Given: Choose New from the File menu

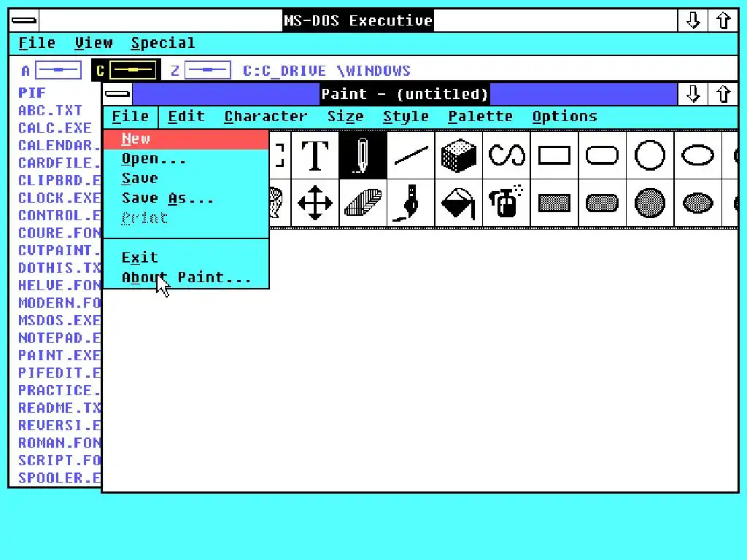Looking at the screenshot, I should pyautogui.click(x=186, y=139).
